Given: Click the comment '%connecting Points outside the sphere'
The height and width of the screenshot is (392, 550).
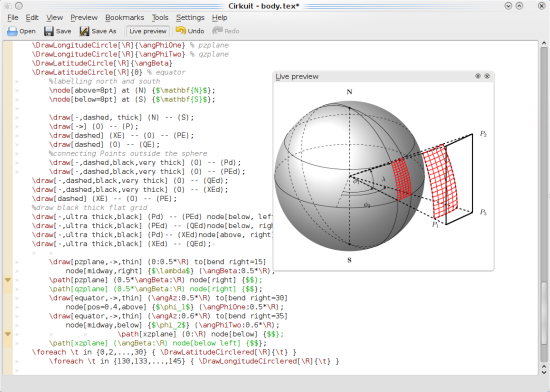Looking at the screenshot, I should (x=128, y=154).
